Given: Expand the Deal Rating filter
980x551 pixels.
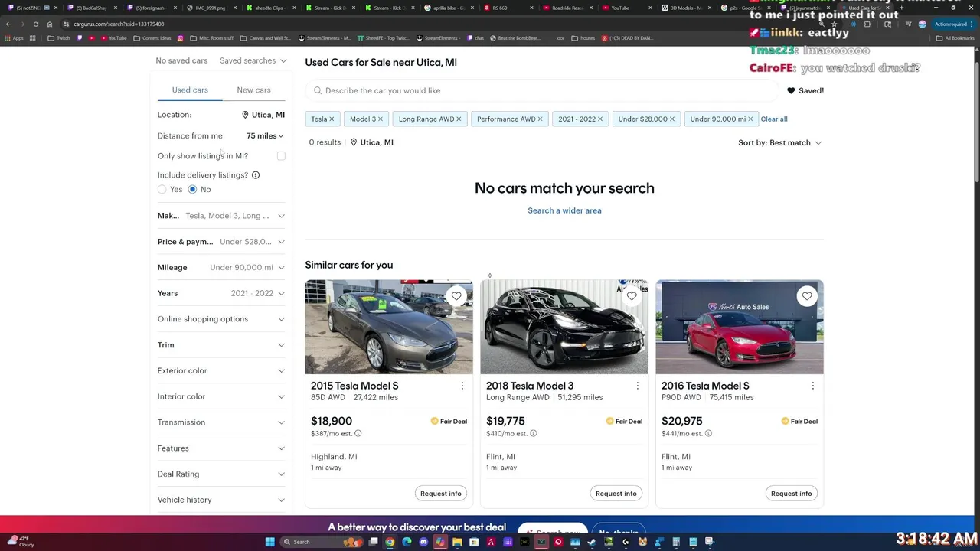Looking at the screenshot, I should click(x=221, y=474).
